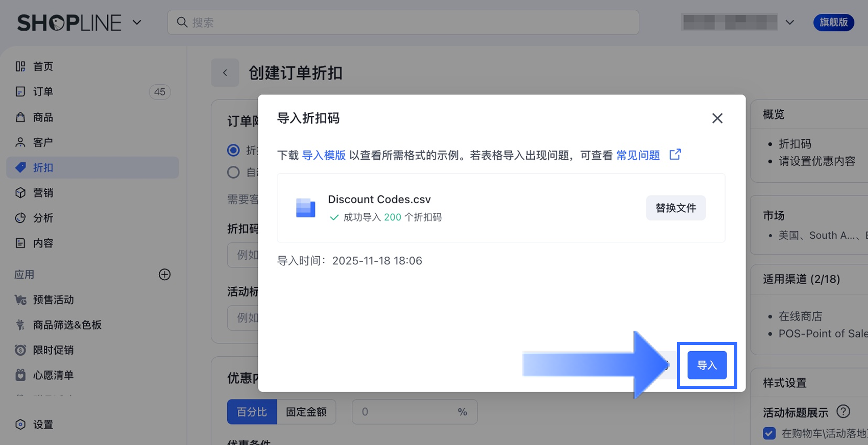This screenshot has height=445, width=868.
Task: Click the percentage value input field
Action: tap(415, 412)
